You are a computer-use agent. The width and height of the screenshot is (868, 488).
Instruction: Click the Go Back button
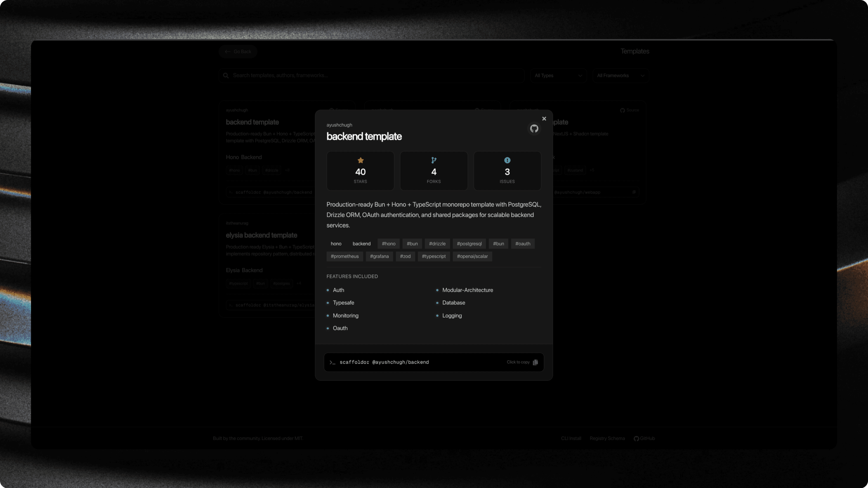click(238, 52)
